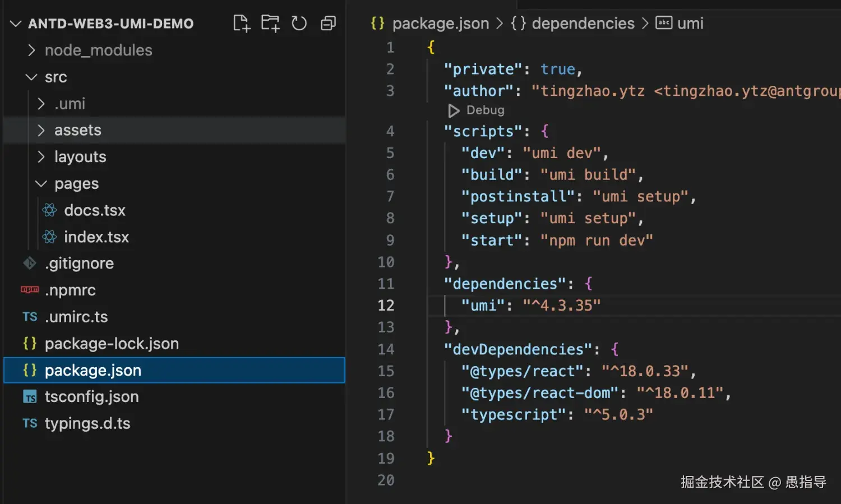Click the New Folder icon in explorer header

click(270, 24)
